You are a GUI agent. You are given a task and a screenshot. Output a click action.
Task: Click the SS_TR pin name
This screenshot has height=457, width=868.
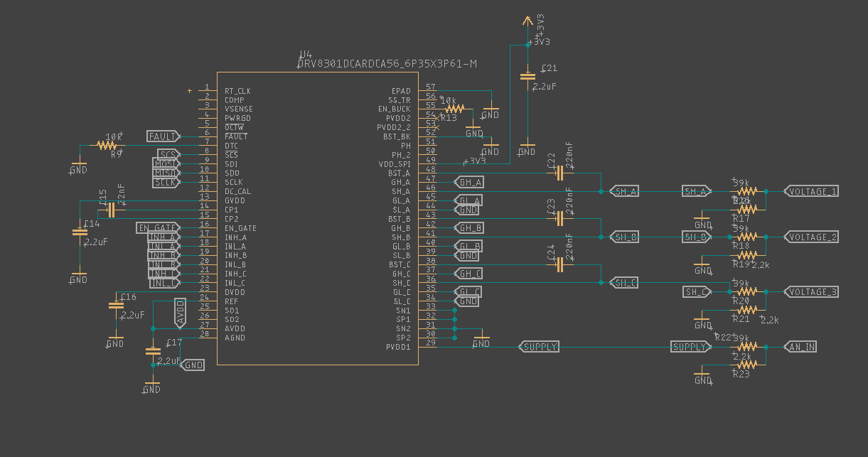coord(399,100)
